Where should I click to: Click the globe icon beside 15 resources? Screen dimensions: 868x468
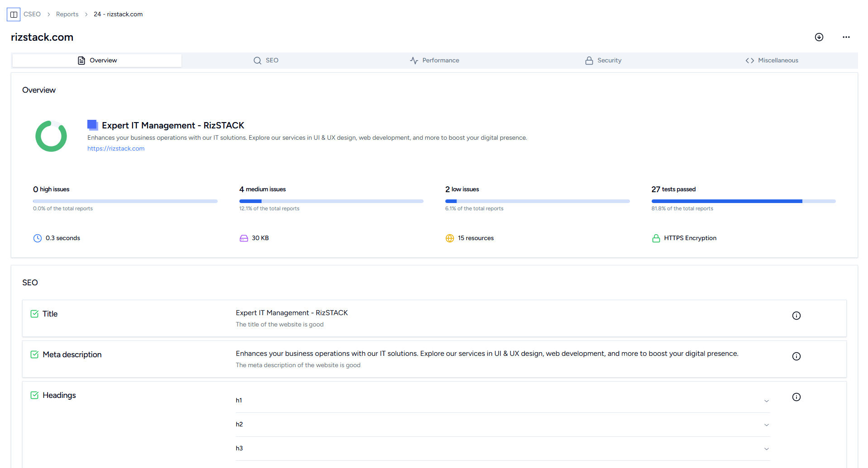449,238
